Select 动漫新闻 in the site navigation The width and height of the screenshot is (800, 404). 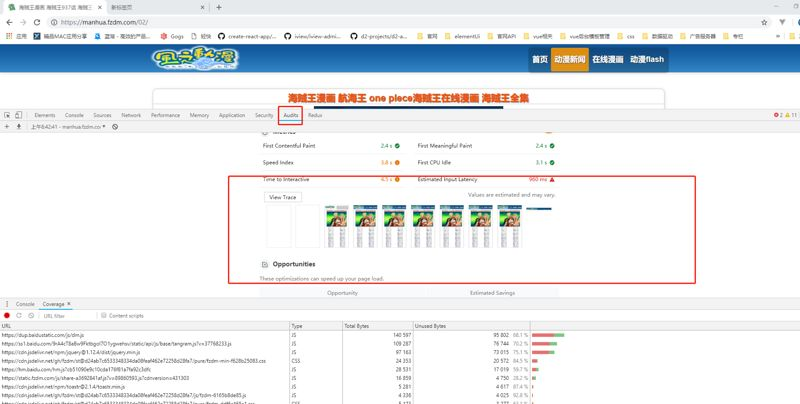(x=569, y=59)
